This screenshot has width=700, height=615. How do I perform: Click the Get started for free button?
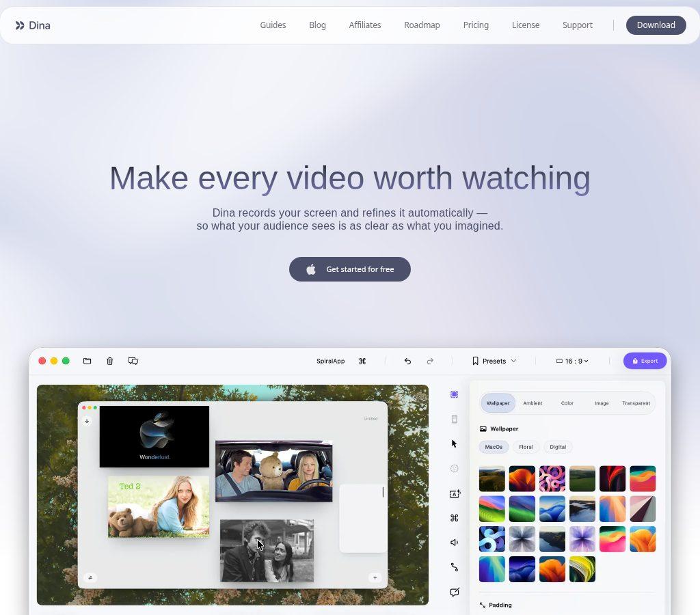pyautogui.click(x=349, y=269)
